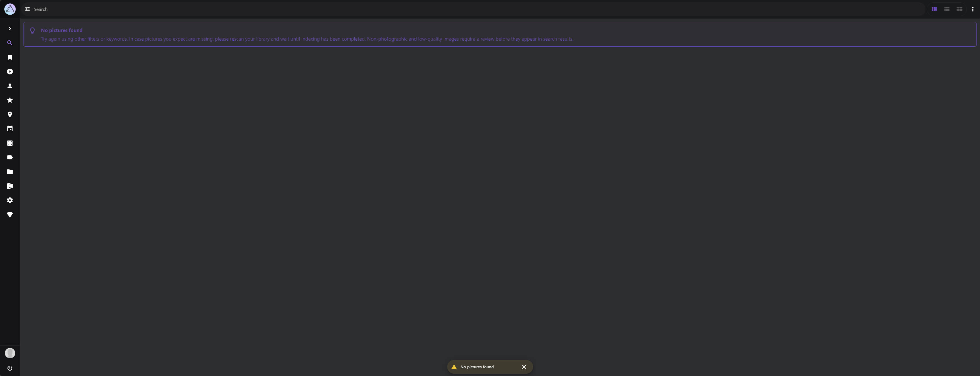
Task: Switch to list view
Action: pos(946,9)
